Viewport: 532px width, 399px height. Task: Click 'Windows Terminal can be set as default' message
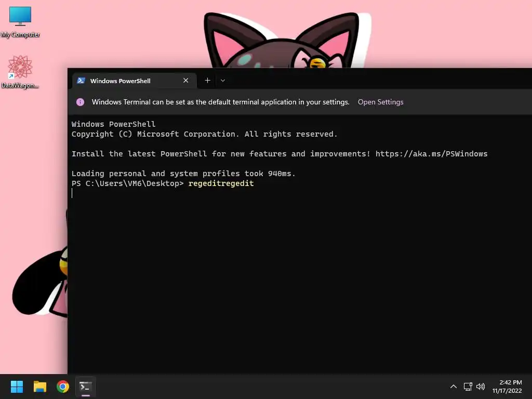[x=220, y=102]
